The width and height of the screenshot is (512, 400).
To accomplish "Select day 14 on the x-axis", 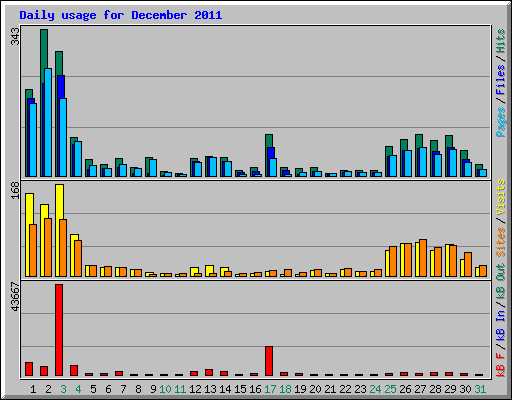I will coord(225,389).
